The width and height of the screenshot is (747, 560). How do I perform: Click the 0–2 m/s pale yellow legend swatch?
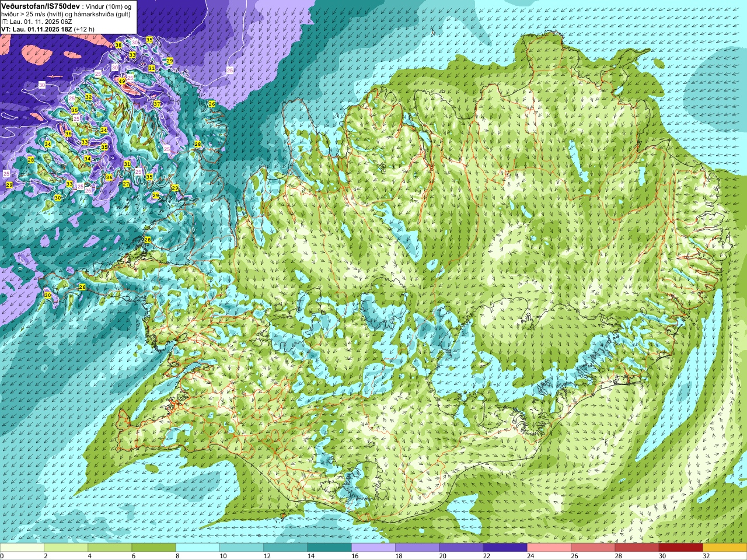[22, 548]
